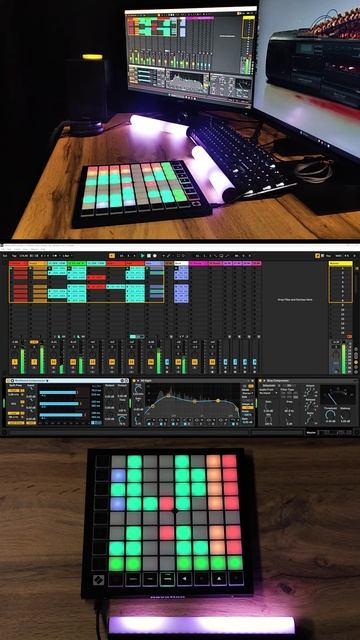Select the yellow Master track header
This screenshot has height=640, width=360.
coord(340,264)
